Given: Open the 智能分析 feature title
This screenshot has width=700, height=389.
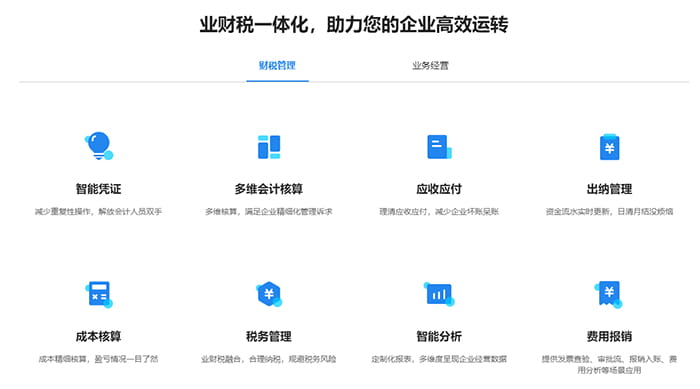Looking at the screenshot, I should (439, 336).
